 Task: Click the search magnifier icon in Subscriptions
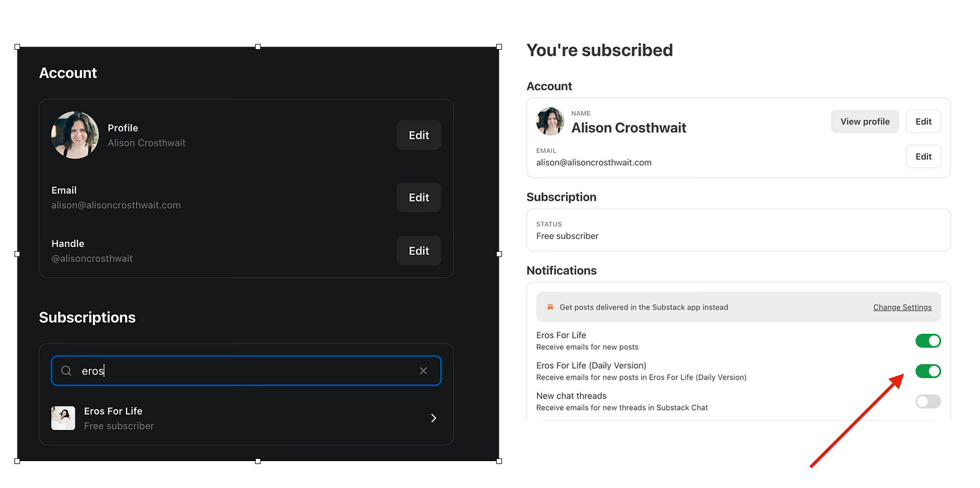[66, 371]
